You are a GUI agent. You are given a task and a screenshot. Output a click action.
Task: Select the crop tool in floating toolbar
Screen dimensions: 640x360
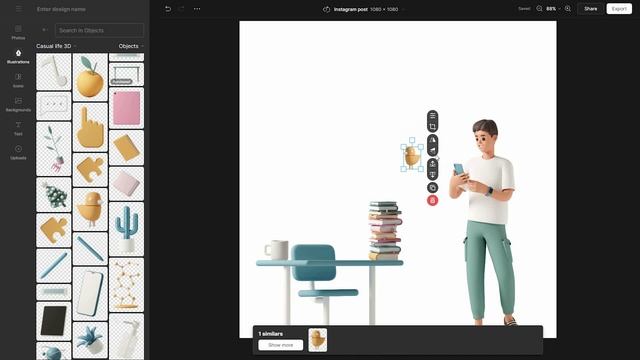pos(432,127)
